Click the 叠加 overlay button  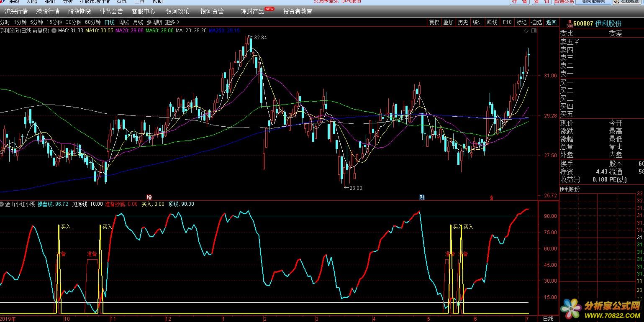tap(449, 22)
